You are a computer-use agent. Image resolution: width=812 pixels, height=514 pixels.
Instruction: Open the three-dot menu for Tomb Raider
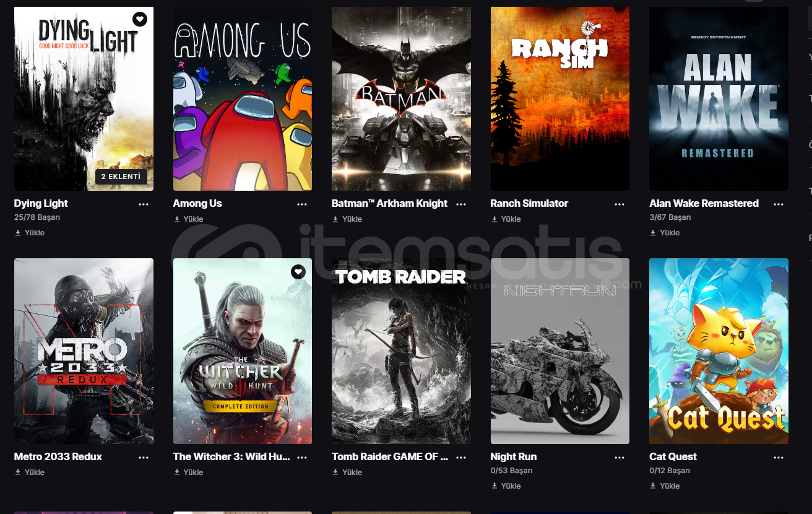coord(461,457)
